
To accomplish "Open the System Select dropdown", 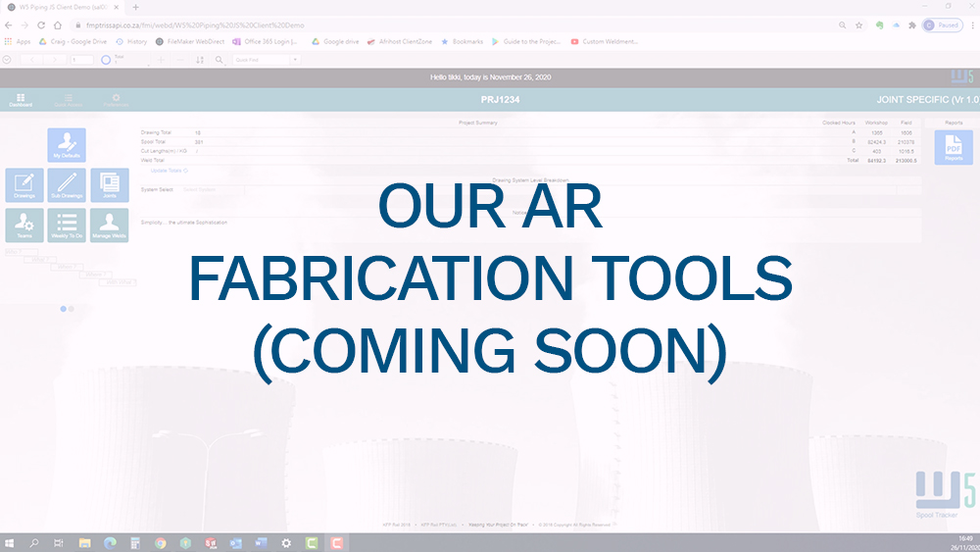I will (x=211, y=189).
